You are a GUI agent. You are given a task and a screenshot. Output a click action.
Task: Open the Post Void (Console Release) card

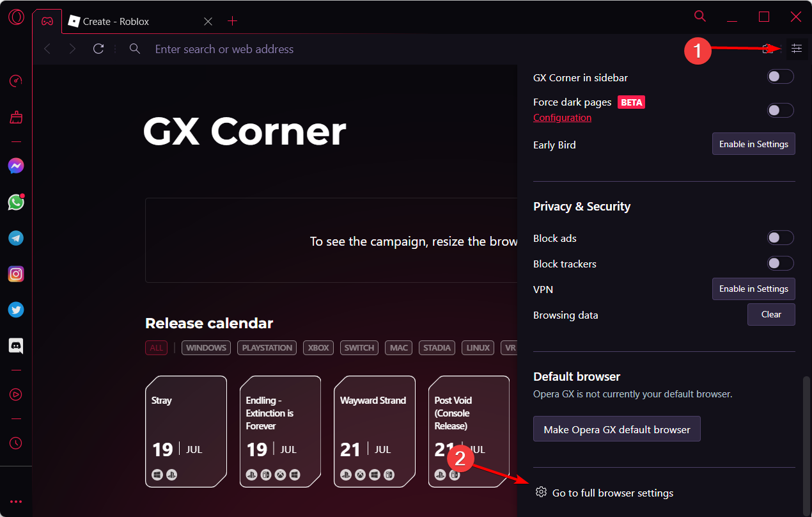pos(469,431)
